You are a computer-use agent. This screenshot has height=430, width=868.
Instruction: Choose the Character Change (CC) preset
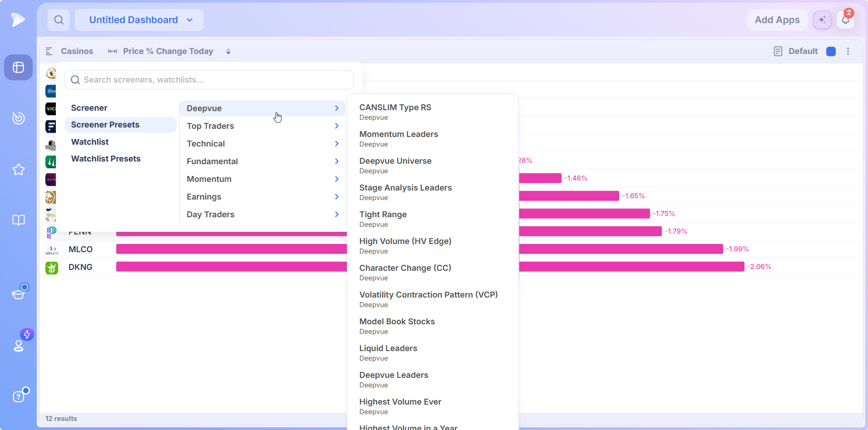tap(433, 273)
